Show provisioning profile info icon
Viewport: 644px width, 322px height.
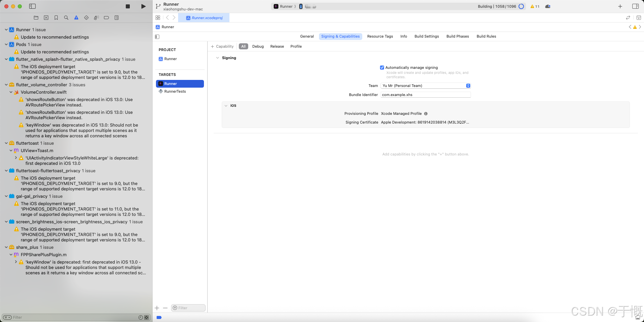pos(426,114)
